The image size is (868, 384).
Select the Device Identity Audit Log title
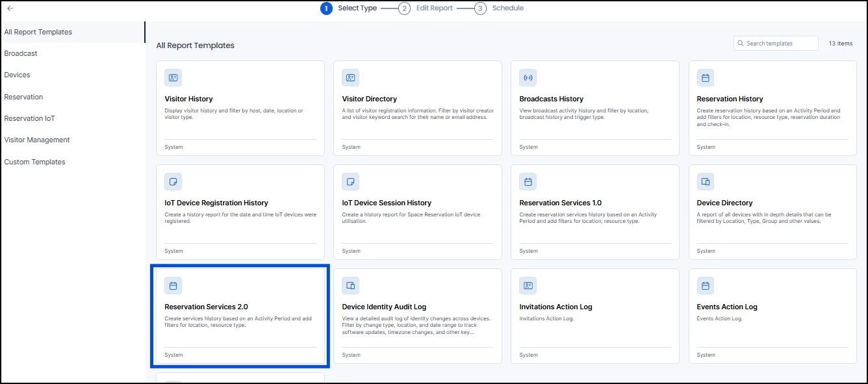point(385,307)
